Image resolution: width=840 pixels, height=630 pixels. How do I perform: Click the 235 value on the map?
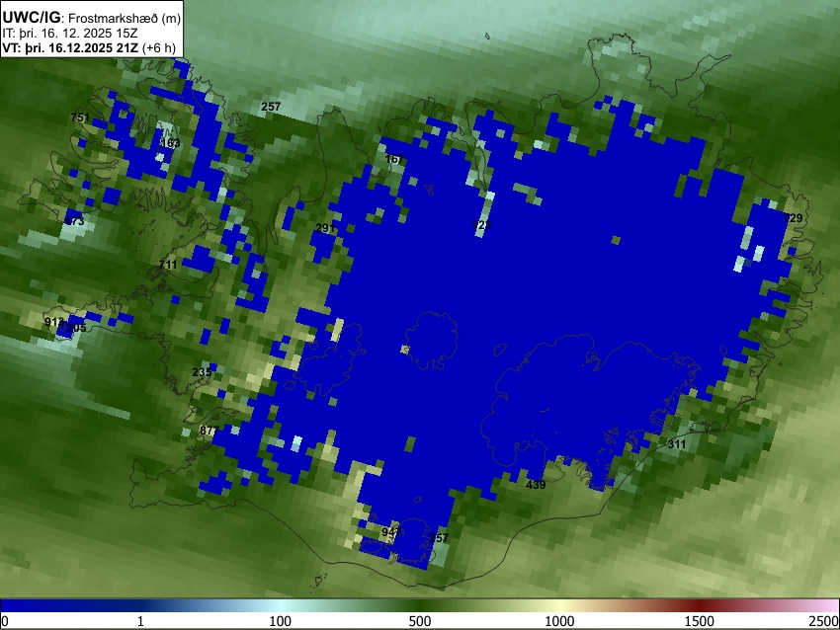[x=202, y=372]
